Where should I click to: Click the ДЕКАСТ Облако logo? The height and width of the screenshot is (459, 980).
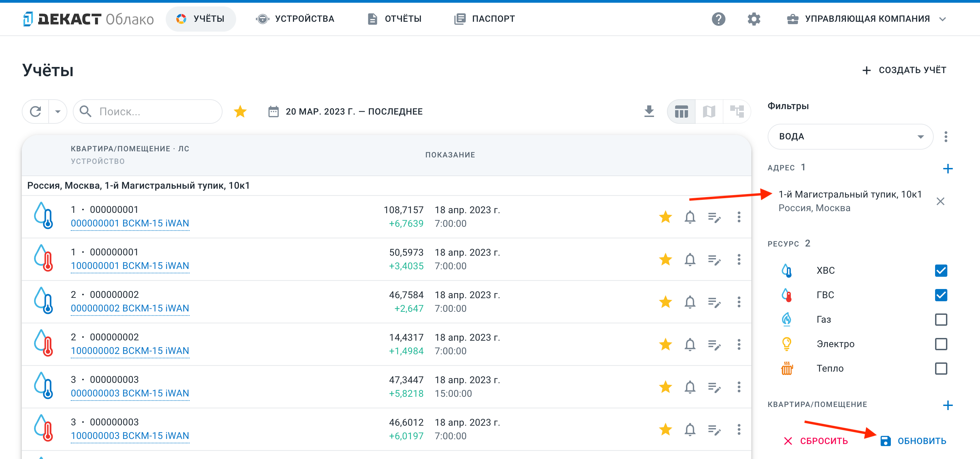point(88,19)
